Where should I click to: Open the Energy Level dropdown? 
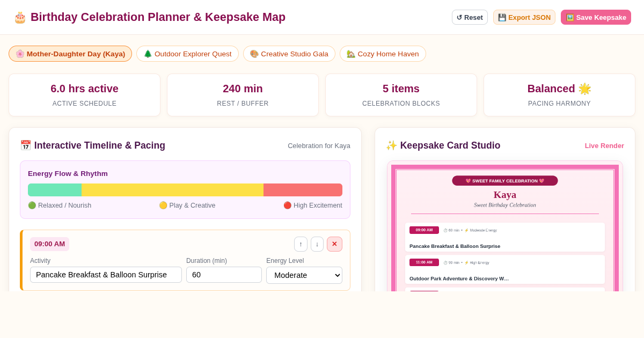pyautogui.click(x=304, y=275)
